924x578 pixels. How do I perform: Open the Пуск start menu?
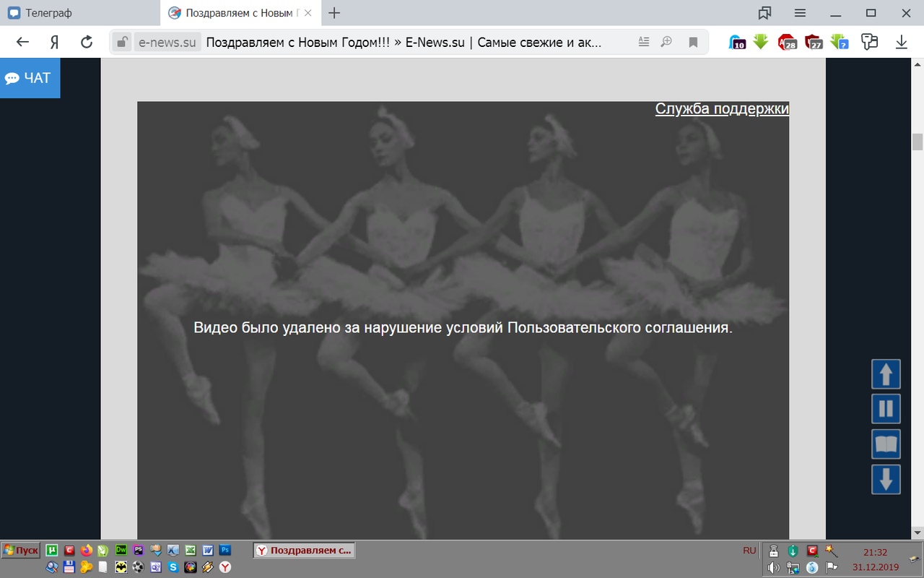click(x=21, y=551)
